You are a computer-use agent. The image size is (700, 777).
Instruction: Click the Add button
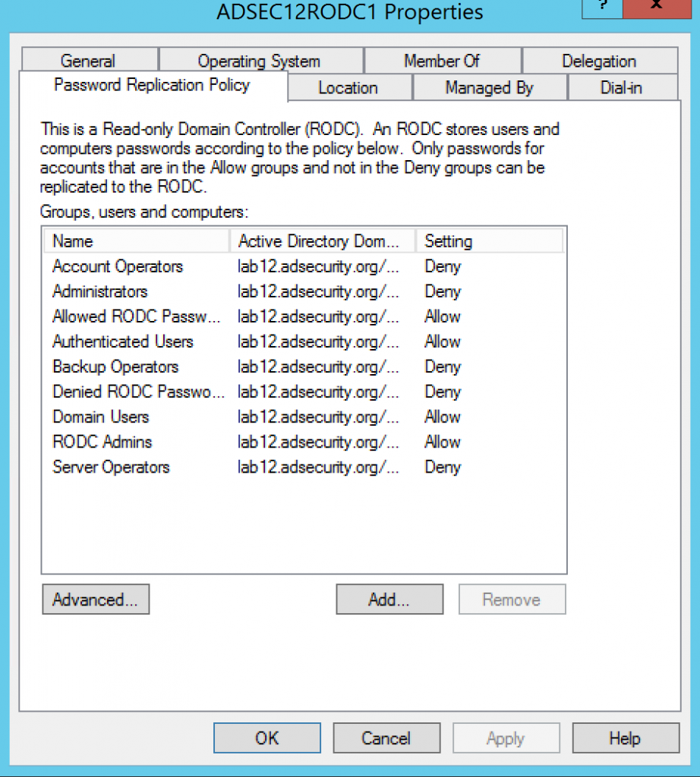389,599
